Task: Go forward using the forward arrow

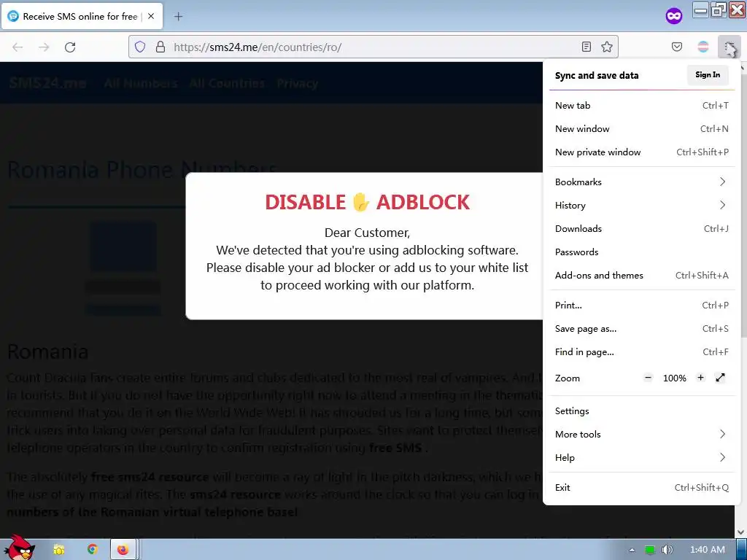Action: pos(44,47)
